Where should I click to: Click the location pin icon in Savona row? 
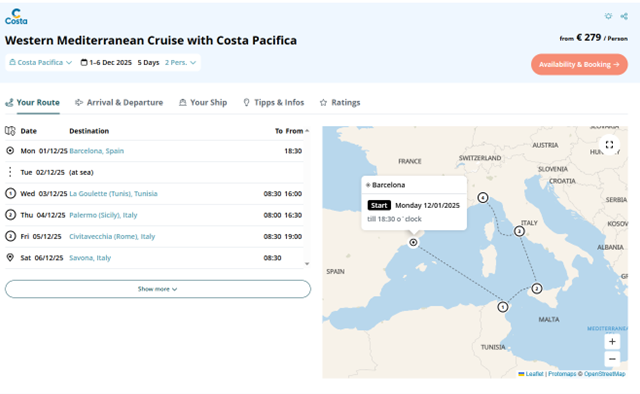(x=10, y=257)
